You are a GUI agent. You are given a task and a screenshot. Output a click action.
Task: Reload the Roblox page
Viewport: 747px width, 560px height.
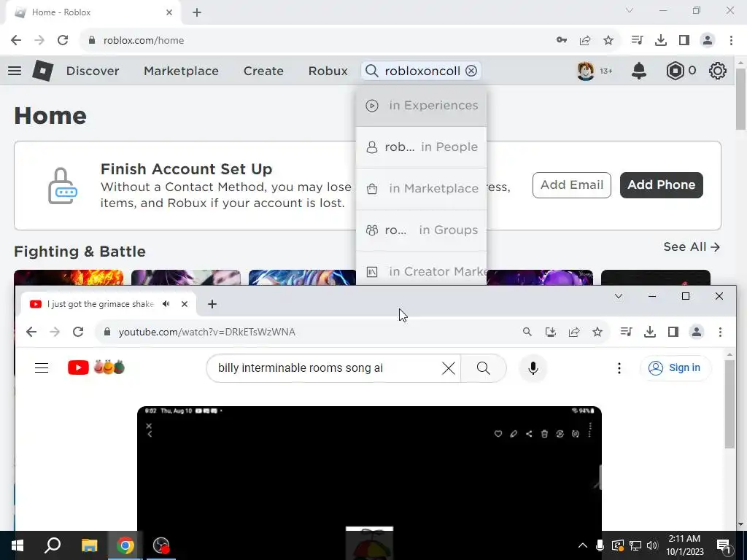63,40
